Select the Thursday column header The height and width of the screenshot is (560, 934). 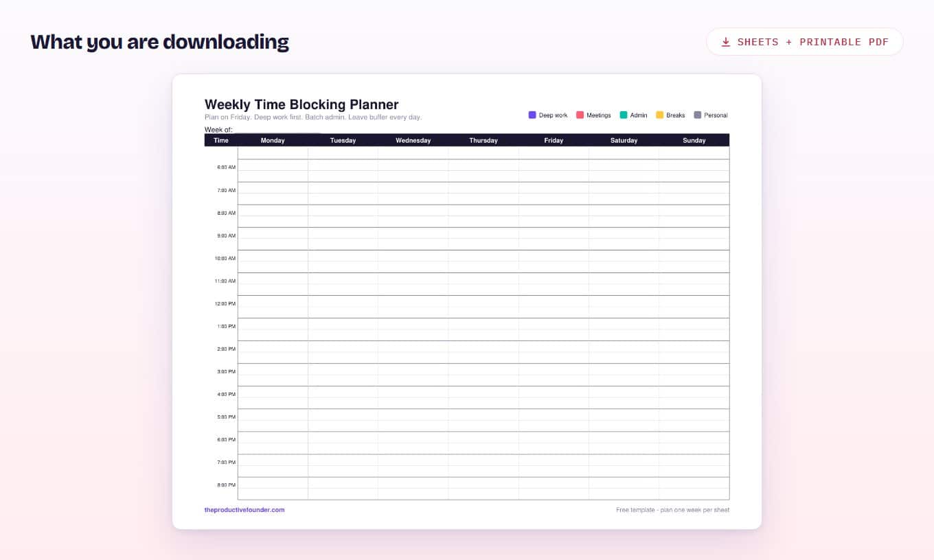483,140
